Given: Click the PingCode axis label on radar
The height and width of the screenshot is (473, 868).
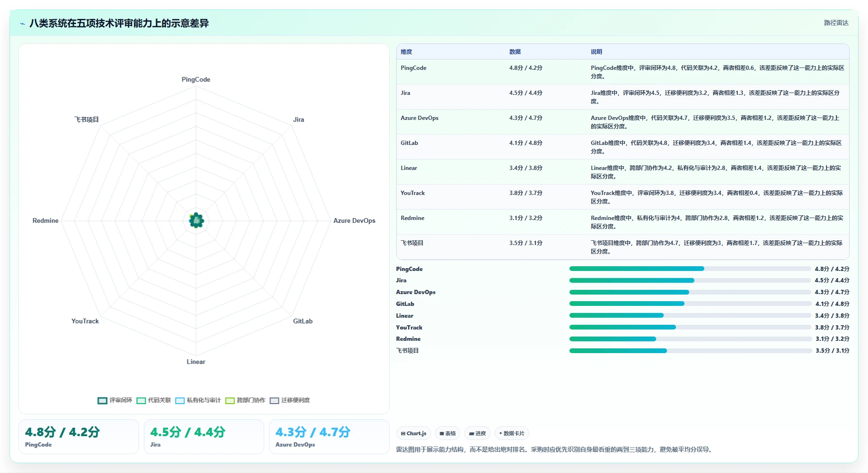Looking at the screenshot, I should coord(196,79).
